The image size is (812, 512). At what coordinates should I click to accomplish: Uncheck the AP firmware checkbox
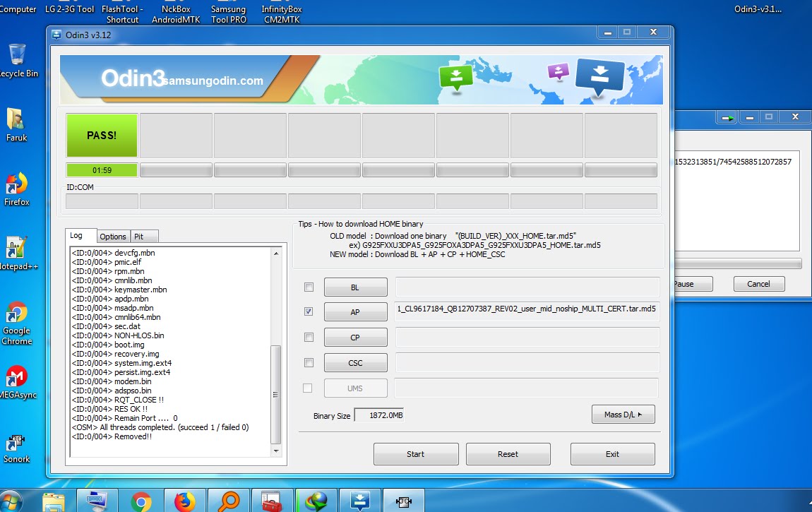point(308,311)
